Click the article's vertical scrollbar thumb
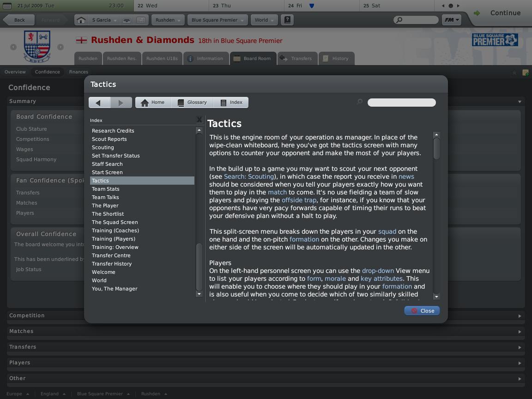This screenshot has height=399, width=532. tap(436, 149)
